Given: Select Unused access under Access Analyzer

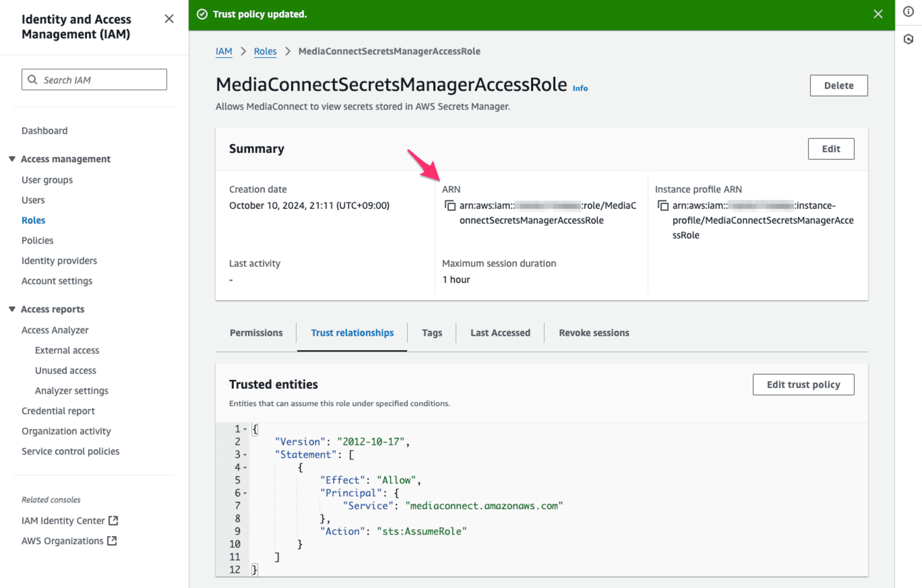Looking at the screenshot, I should tap(66, 370).
